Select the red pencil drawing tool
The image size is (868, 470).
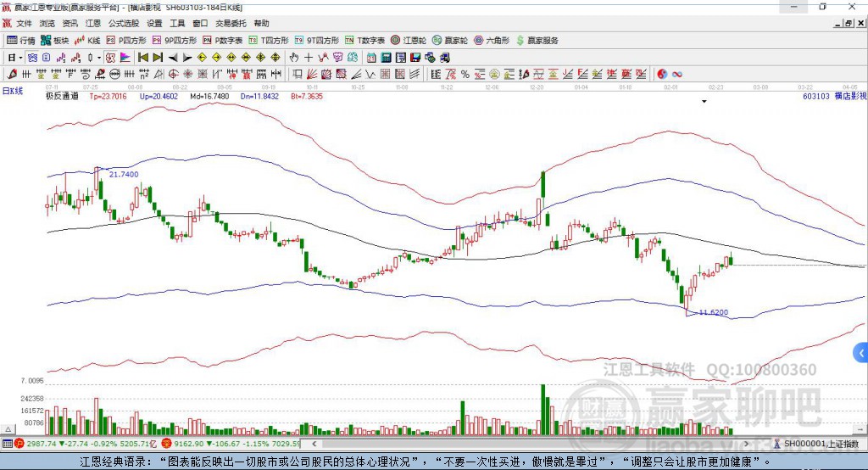pyautogui.click(x=12, y=75)
